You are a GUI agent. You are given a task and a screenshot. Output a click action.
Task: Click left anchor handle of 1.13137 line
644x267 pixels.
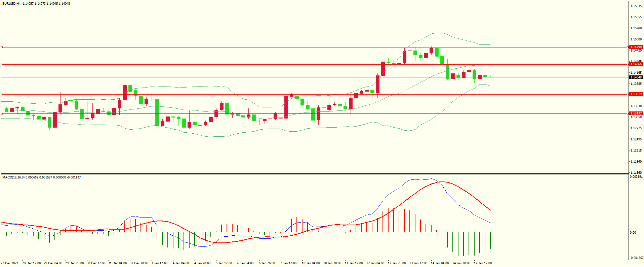2,113
